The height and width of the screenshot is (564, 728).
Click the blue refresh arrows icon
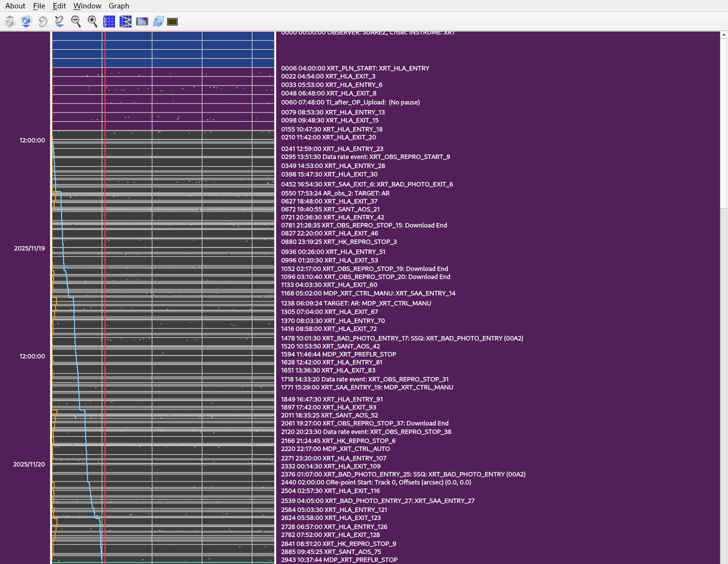point(159,21)
